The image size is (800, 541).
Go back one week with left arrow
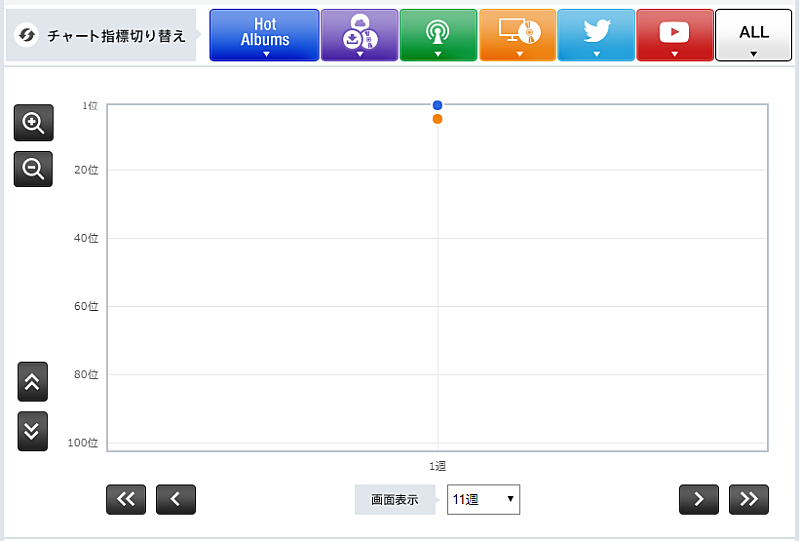pyautogui.click(x=176, y=499)
